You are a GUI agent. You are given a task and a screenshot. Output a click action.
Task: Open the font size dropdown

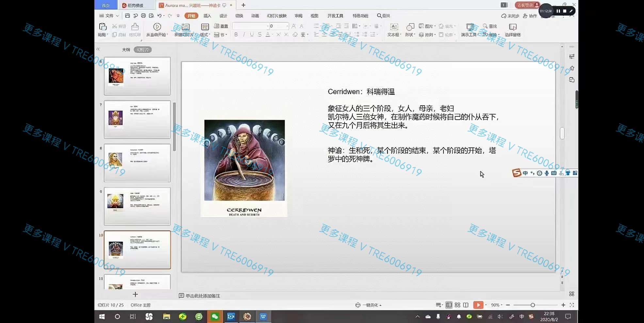(x=287, y=26)
